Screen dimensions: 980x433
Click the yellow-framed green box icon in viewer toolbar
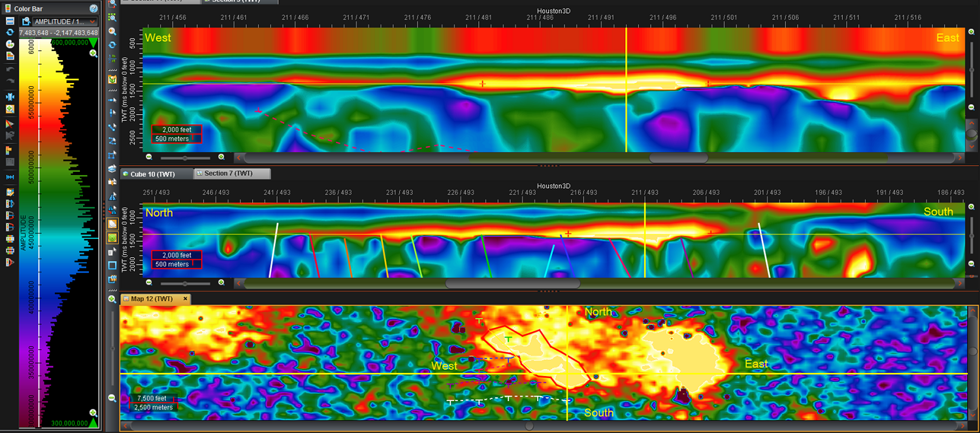(x=112, y=79)
